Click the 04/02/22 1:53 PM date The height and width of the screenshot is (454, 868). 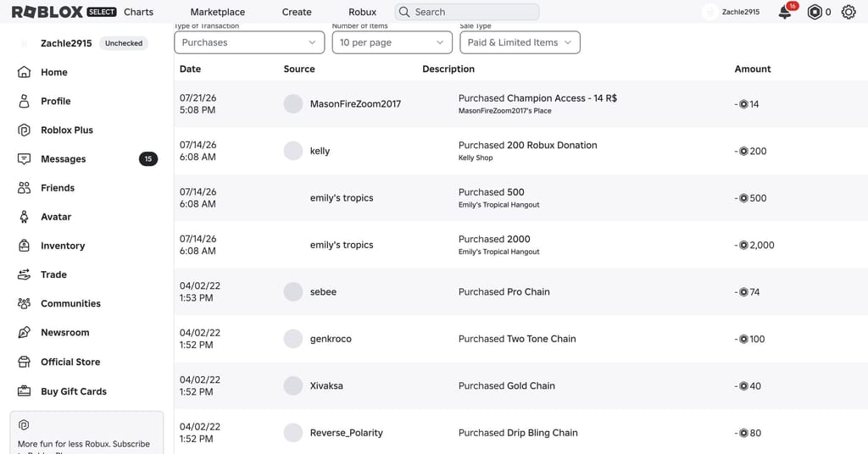200,291
